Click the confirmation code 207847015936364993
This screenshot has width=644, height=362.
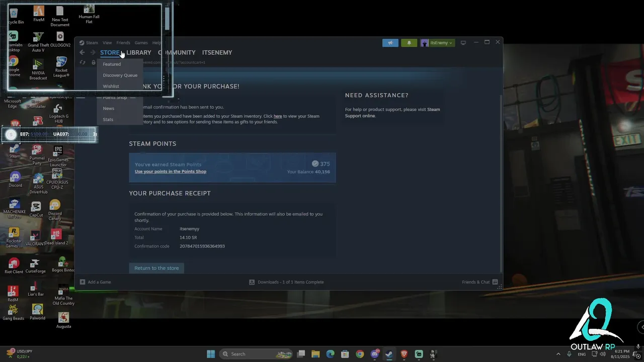coord(202,246)
